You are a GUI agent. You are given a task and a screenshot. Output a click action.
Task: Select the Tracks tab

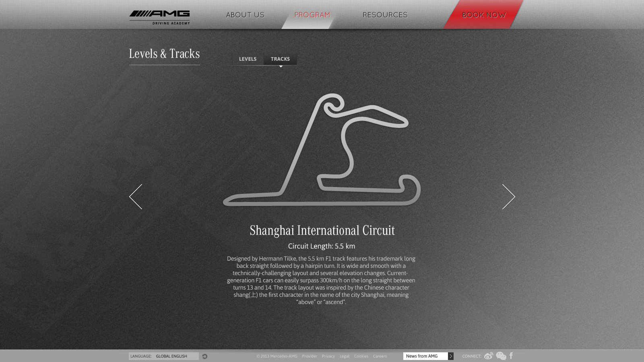pyautogui.click(x=280, y=59)
